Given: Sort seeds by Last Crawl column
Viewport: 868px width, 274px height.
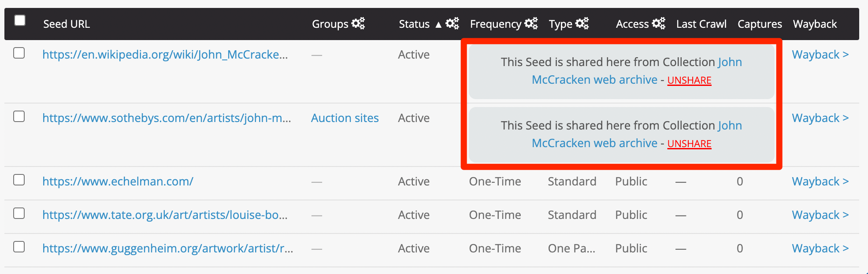Looking at the screenshot, I should 701,24.
